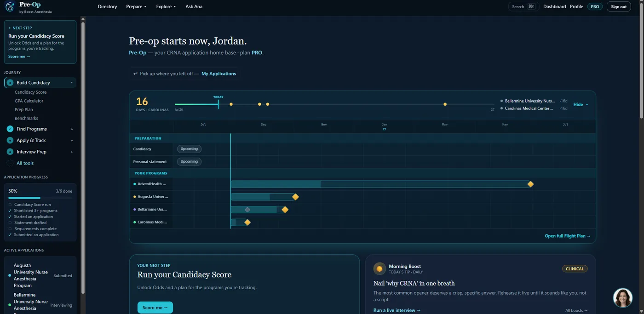Click the Pre-Op link in the subtitle
This screenshot has width=644, height=314.
pyautogui.click(x=138, y=52)
